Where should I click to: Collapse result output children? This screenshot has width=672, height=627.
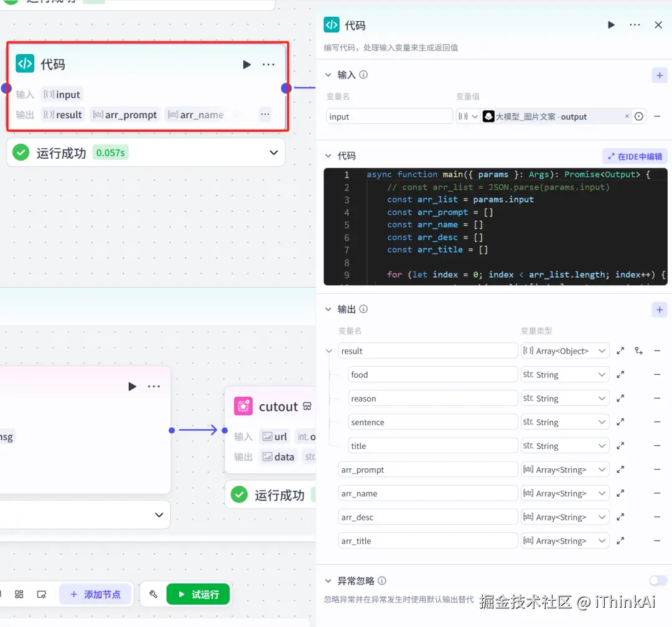[329, 351]
